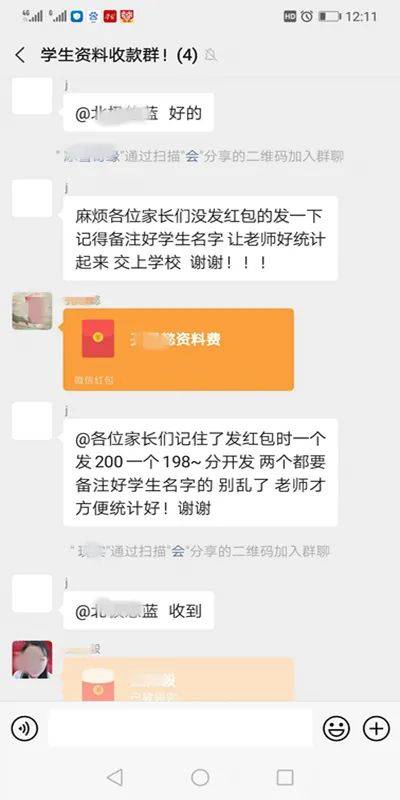Viewport: 400px width, 800px height.
Task: Tap the blue 会 link in first join notice
Action: click(x=191, y=157)
